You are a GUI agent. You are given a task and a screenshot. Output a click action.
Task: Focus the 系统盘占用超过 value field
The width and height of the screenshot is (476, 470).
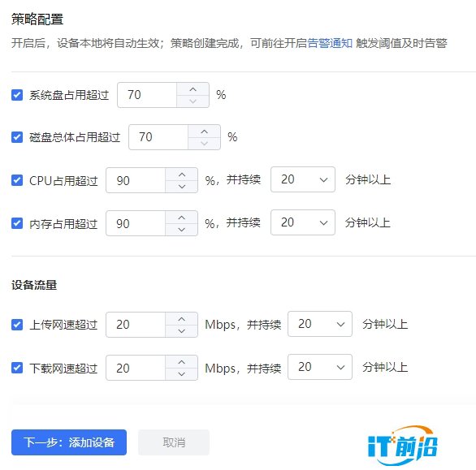[x=147, y=95]
